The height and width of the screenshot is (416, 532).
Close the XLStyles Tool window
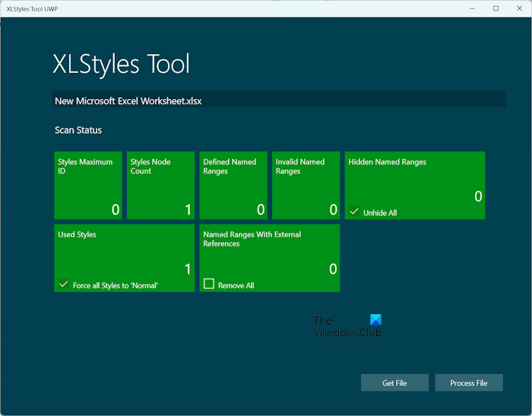coord(519,8)
